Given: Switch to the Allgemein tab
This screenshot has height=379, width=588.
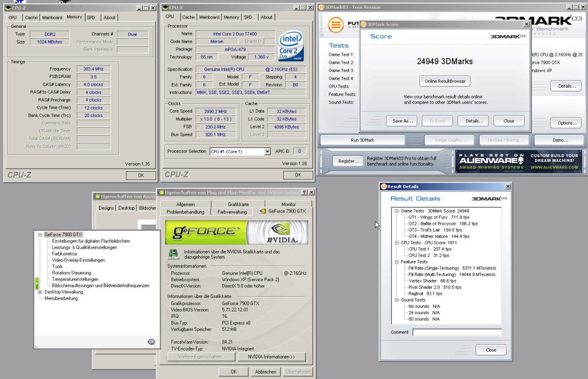Looking at the screenshot, I should pos(185,204).
